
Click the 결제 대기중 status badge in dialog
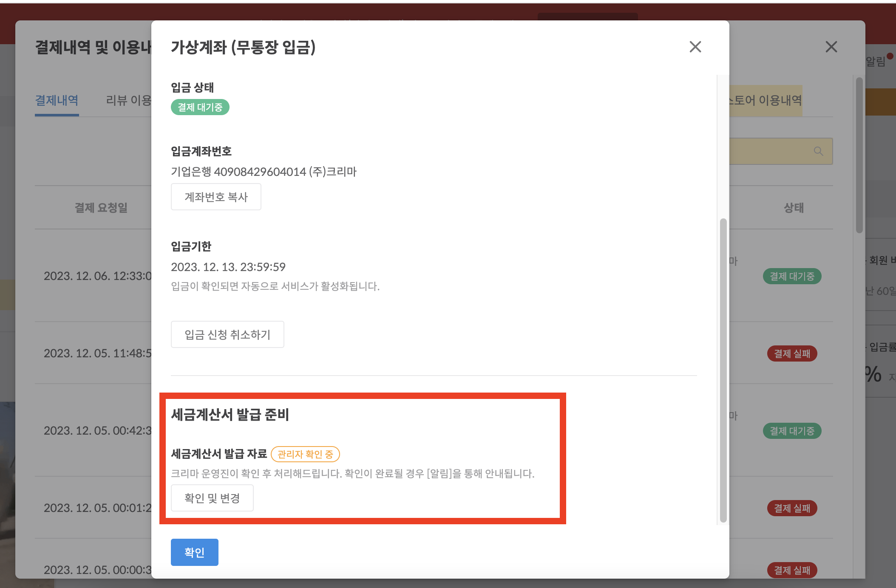(x=200, y=107)
